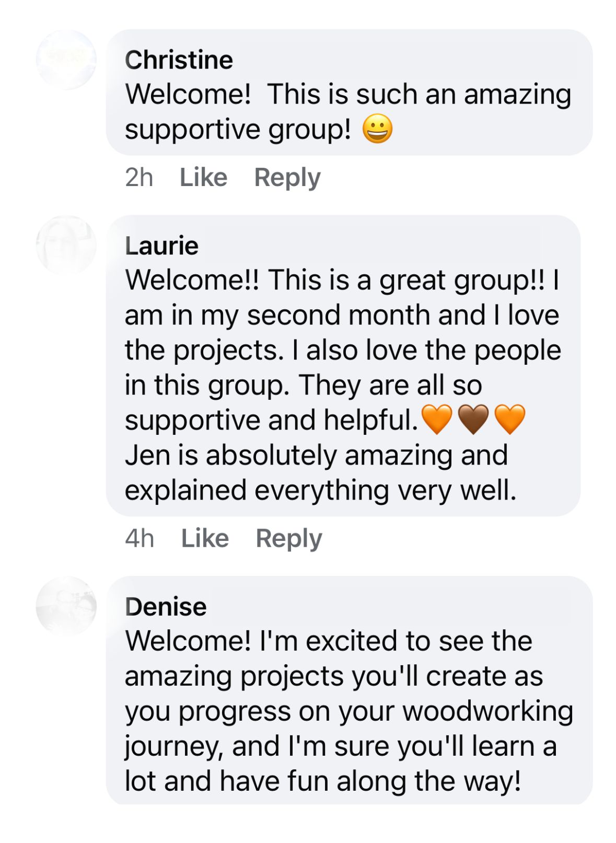Reply to Laurie's comment
The height and width of the screenshot is (843, 616).
288,538
